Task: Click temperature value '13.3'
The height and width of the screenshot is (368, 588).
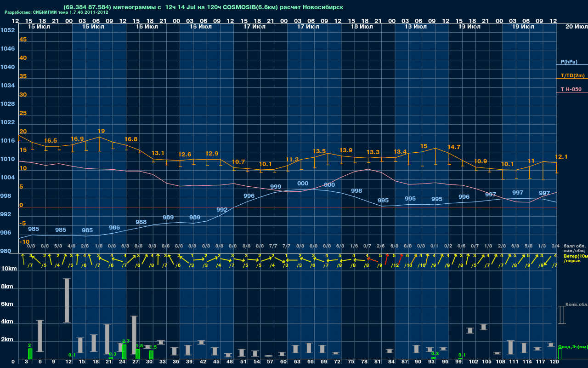Action: point(373,152)
